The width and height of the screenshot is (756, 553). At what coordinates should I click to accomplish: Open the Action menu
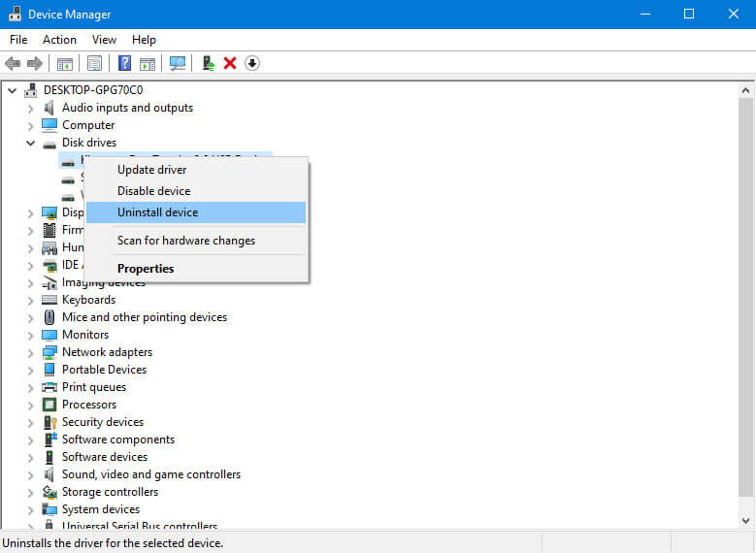[x=59, y=40]
